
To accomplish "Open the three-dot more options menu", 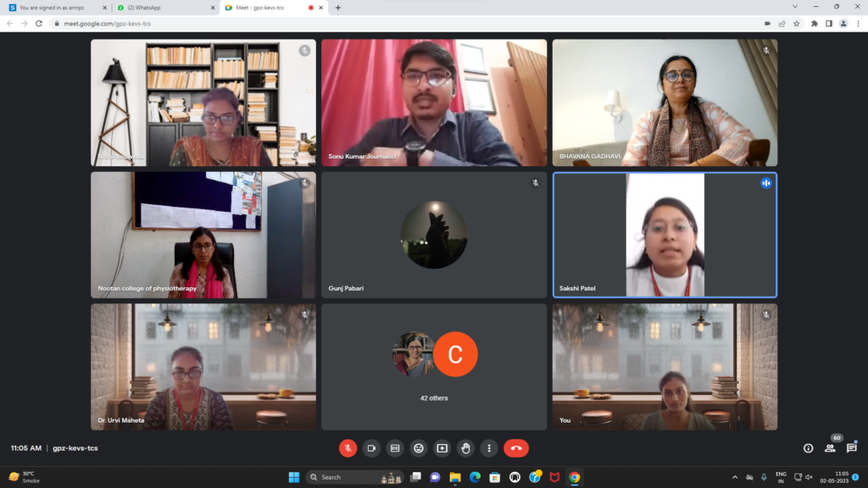I will [489, 448].
